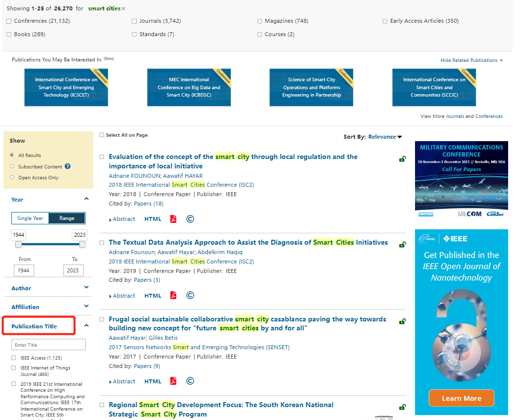Image resolution: width=522 pixels, height=420 pixels.
Task: View more Journals link
Action: pyautogui.click(x=455, y=116)
